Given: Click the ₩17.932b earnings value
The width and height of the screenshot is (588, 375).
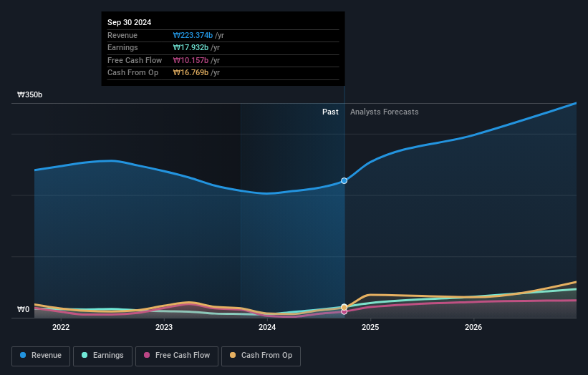Looking at the screenshot, I should click(x=191, y=47).
